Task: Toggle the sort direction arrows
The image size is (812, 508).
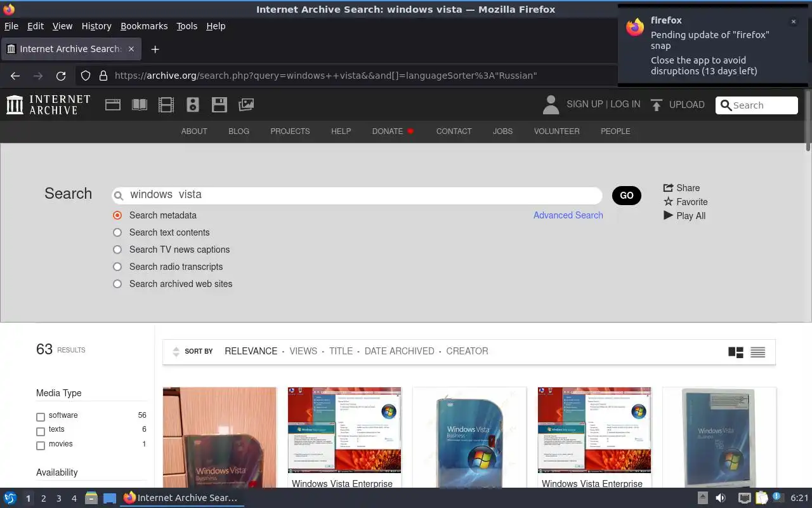Action: 176,352
